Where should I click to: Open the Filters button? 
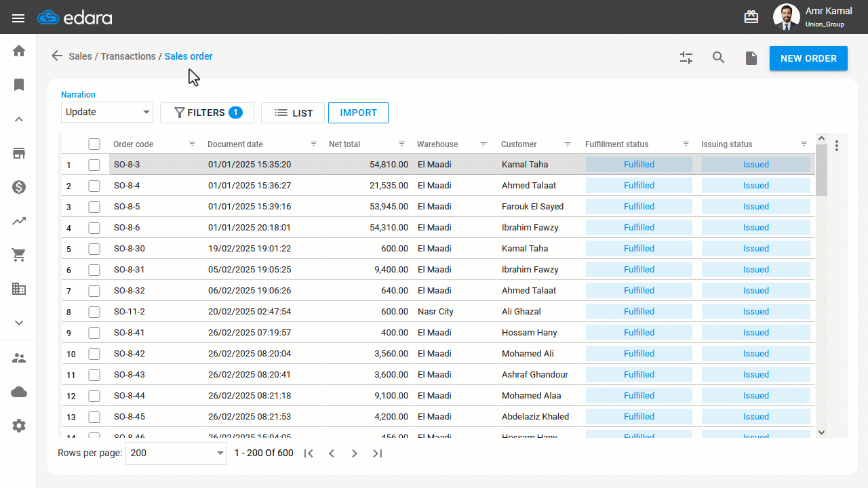tap(207, 113)
